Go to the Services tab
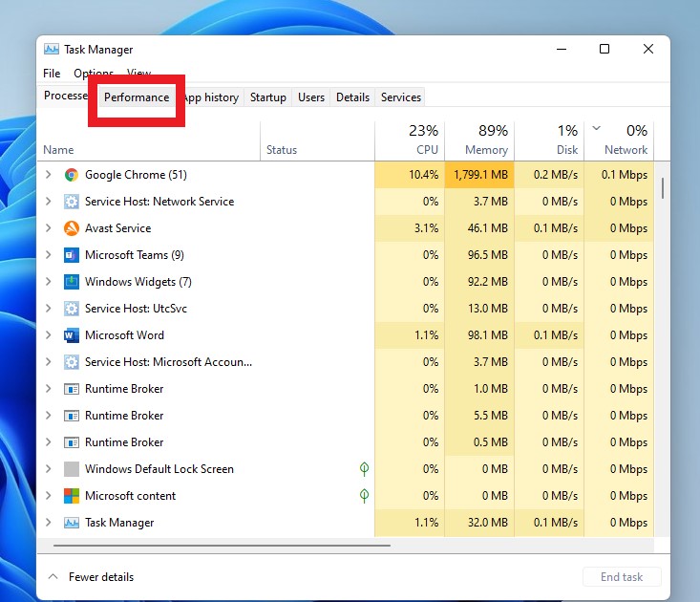 click(401, 97)
